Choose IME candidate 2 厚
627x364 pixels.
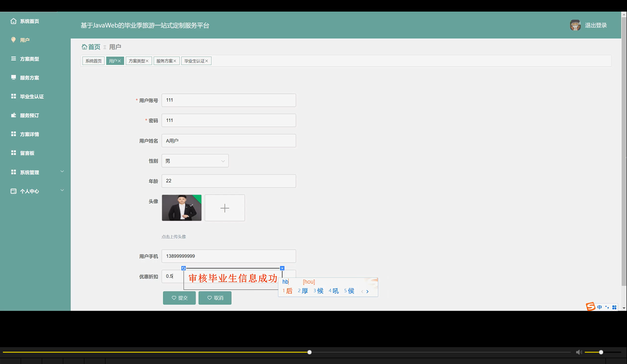(303, 291)
